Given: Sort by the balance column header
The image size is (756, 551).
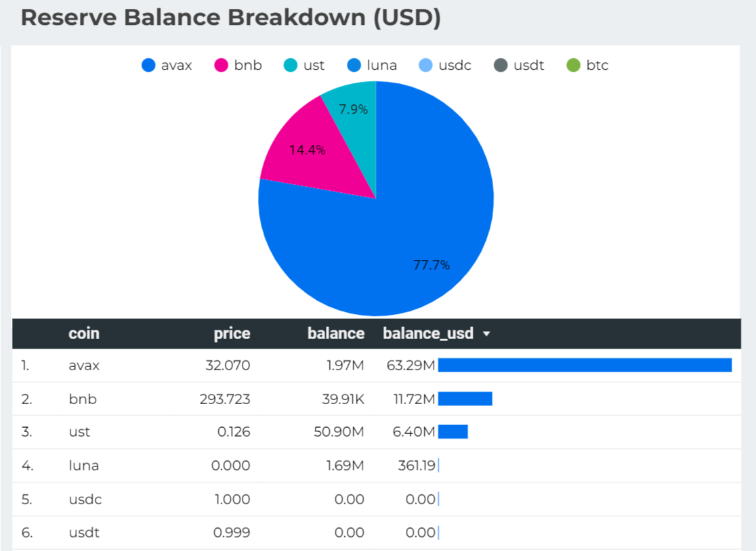Looking at the screenshot, I should [x=335, y=334].
